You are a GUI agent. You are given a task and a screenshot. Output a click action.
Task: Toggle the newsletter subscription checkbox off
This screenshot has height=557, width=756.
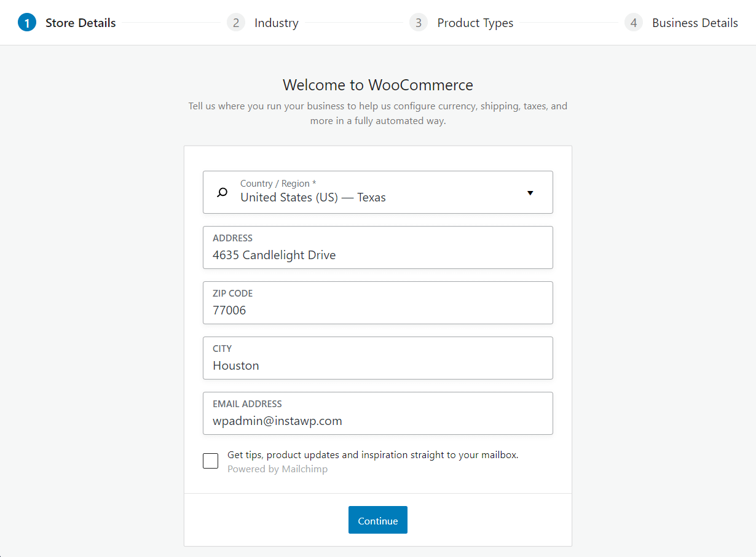point(210,461)
